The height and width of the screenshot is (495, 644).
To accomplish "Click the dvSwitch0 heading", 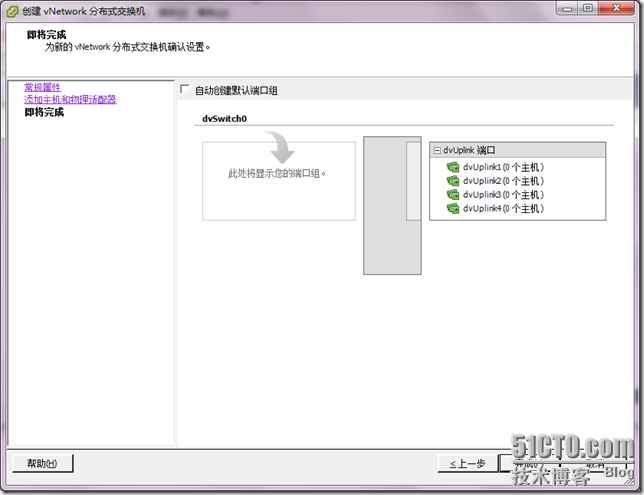I will point(224,119).
